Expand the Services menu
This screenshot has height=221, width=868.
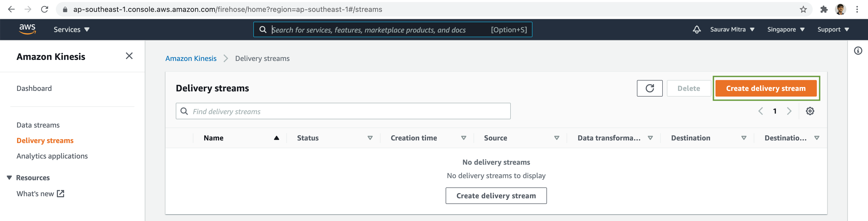pos(71,30)
